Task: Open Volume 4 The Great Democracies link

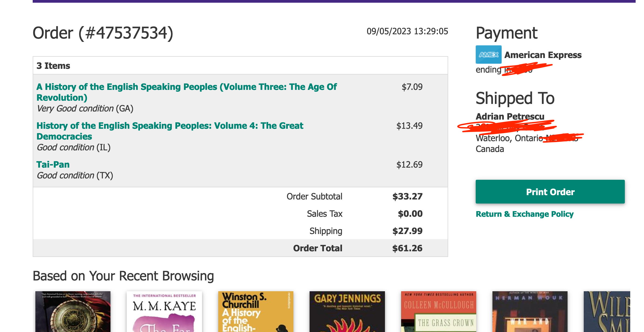Action: tap(170, 131)
